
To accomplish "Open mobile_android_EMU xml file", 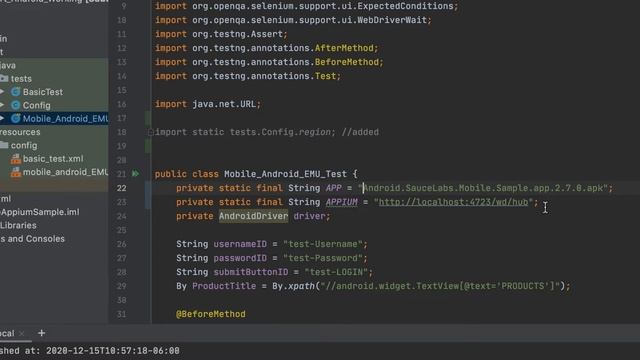I will 65,172.
